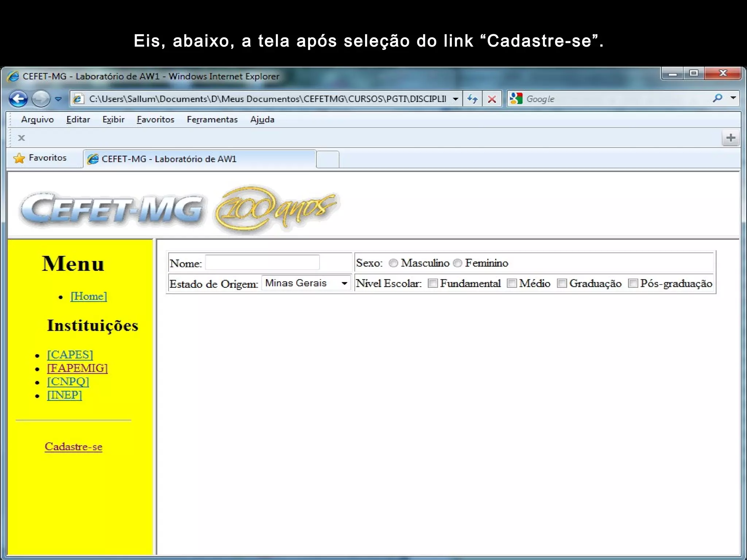Screen dimensions: 747x560
Task: Click the red Stop loading icon
Action: [x=492, y=99]
